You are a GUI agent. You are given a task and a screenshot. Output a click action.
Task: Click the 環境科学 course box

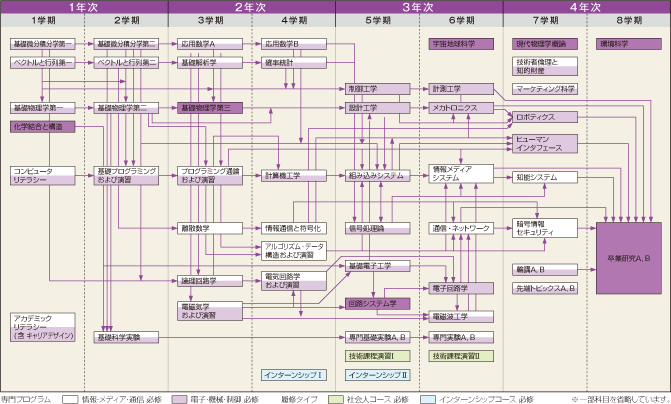point(629,44)
